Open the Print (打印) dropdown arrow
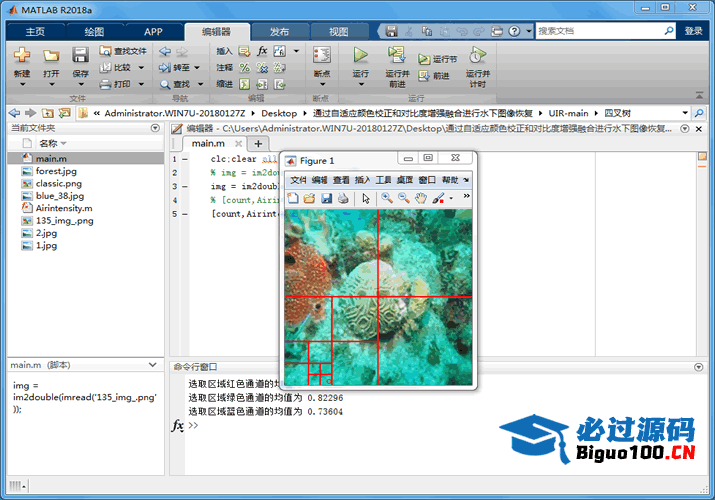This screenshot has width=715, height=500. [x=141, y=84]
